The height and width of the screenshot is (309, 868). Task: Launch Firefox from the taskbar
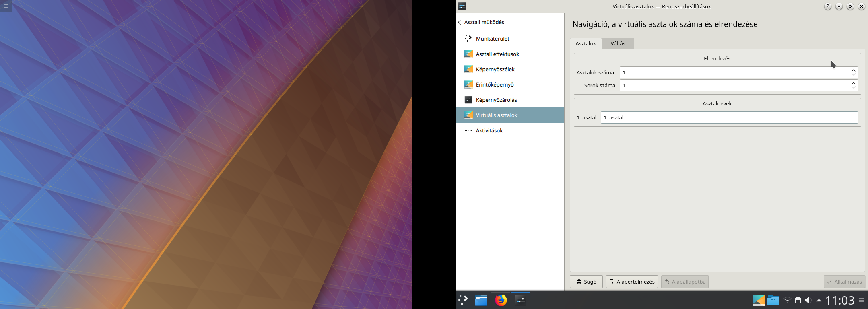tap(501, 300)
